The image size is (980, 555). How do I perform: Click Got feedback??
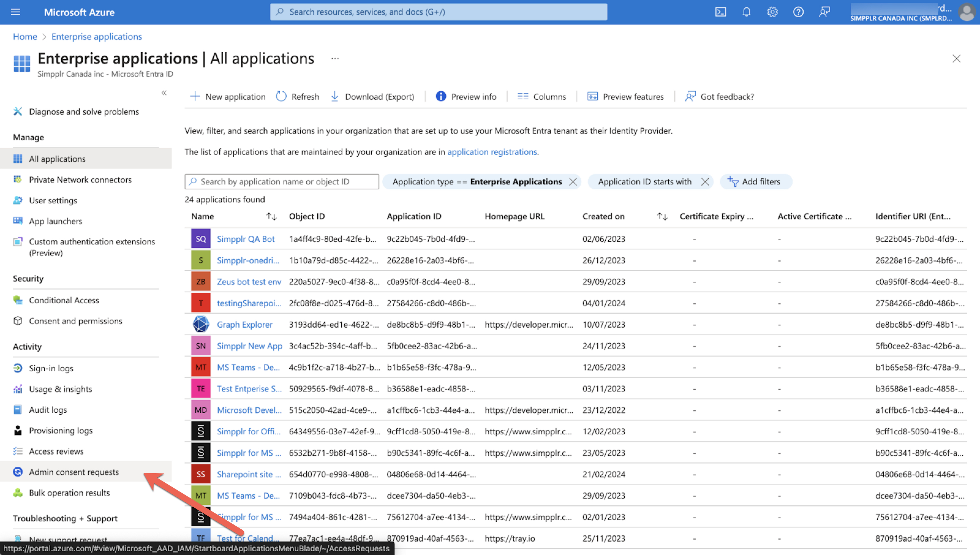point(719,96)
